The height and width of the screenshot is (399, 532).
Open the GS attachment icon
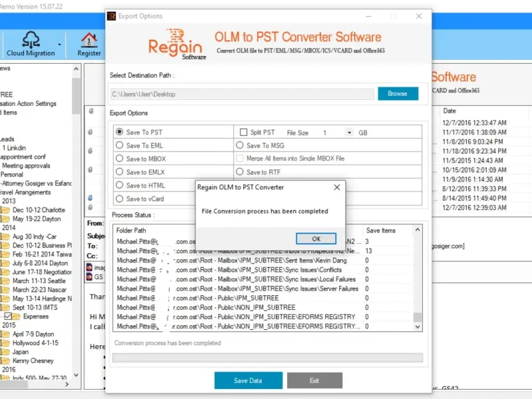89,277
